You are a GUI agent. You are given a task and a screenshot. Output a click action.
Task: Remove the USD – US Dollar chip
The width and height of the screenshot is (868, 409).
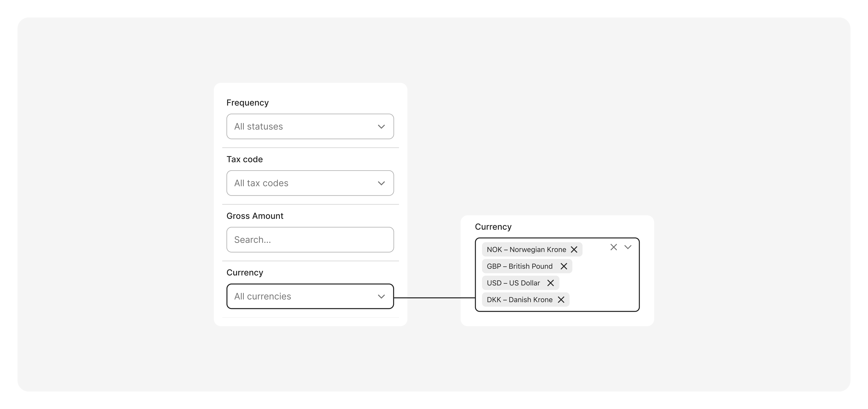tap(551, 283)
